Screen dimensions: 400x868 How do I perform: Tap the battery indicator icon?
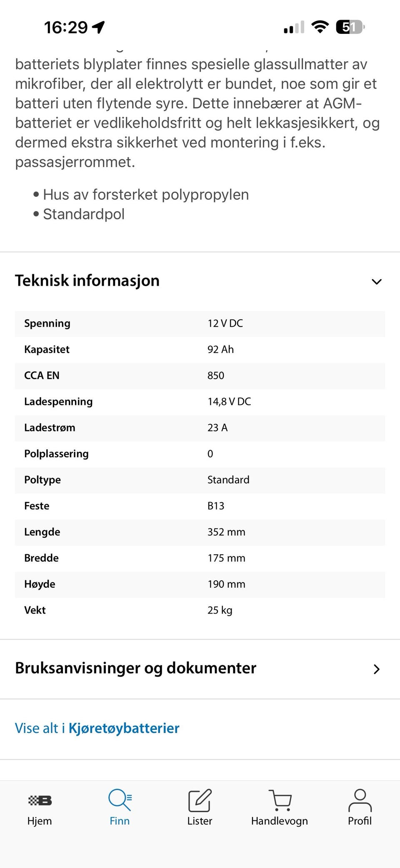(x=350, y=27)
